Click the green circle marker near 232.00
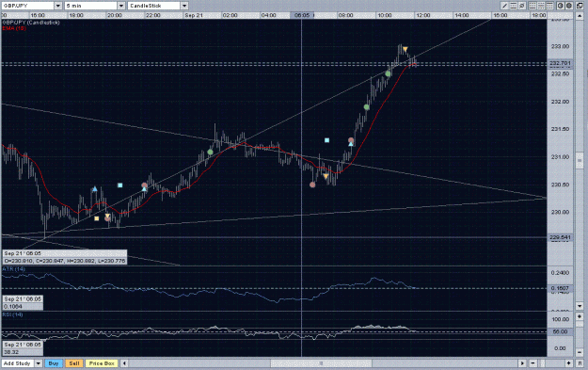This screenshot has height=370, width=588. (366, 107)
